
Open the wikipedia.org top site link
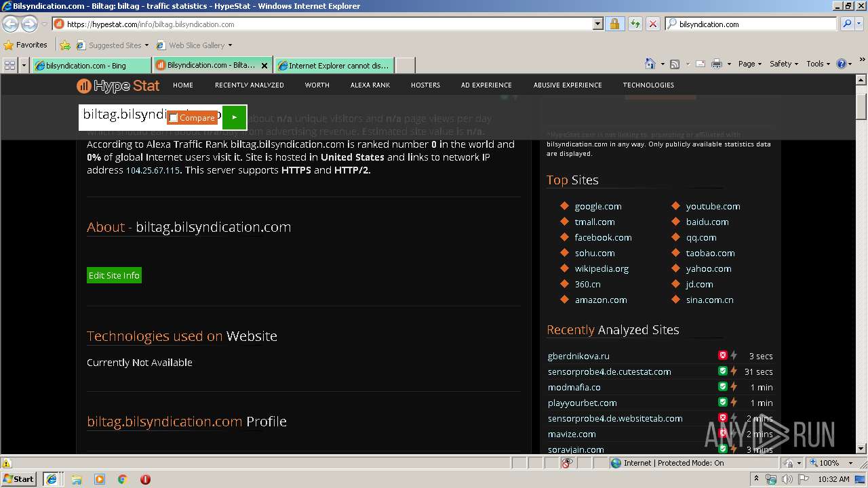click(x=601, y=268)
